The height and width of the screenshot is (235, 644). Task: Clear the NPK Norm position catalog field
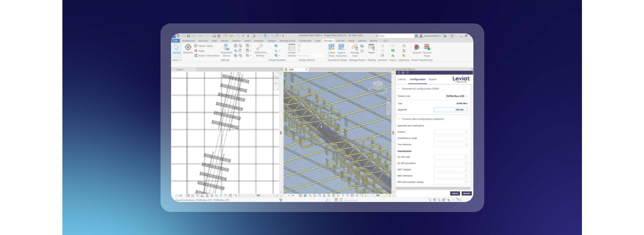tap(466, 182)
